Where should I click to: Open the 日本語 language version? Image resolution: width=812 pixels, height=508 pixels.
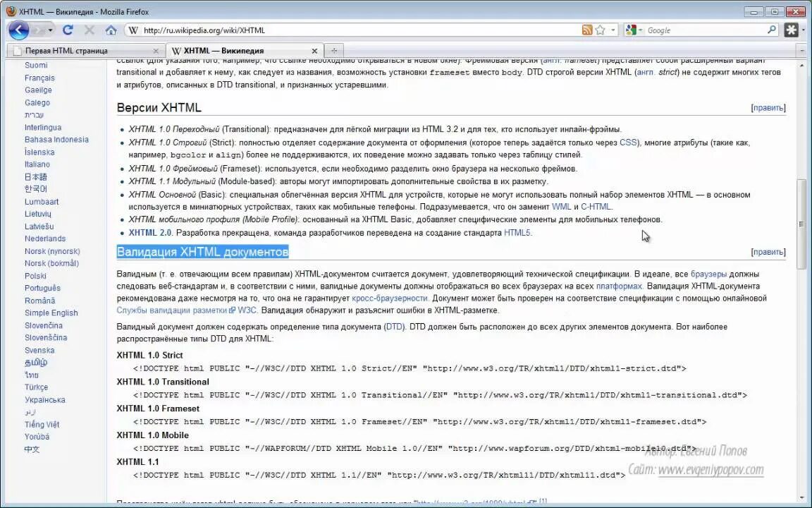pos(35,177)
